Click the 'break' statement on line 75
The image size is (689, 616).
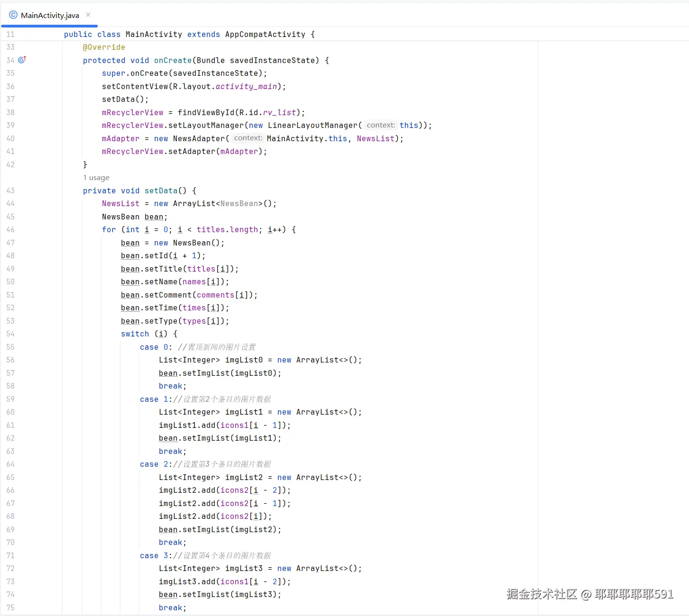click(x=171, y=607)
